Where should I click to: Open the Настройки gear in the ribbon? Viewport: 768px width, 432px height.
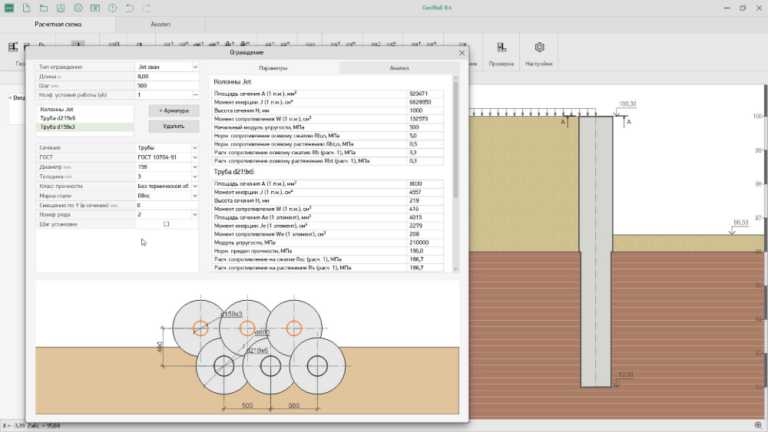pyautogui.click(x=539, y=53)
